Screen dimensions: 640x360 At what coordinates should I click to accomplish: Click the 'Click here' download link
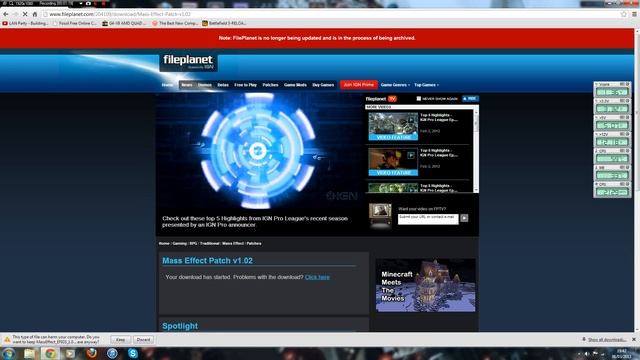point(317,277)
